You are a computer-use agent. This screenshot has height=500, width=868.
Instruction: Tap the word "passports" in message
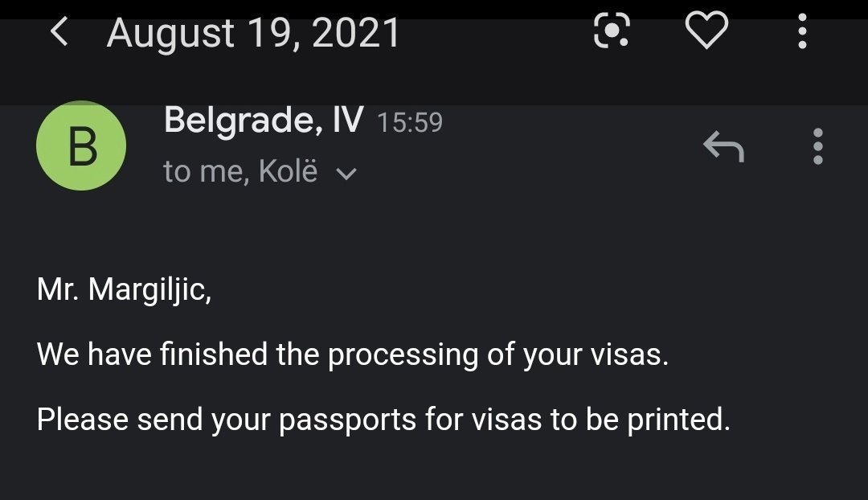(347, 420)
